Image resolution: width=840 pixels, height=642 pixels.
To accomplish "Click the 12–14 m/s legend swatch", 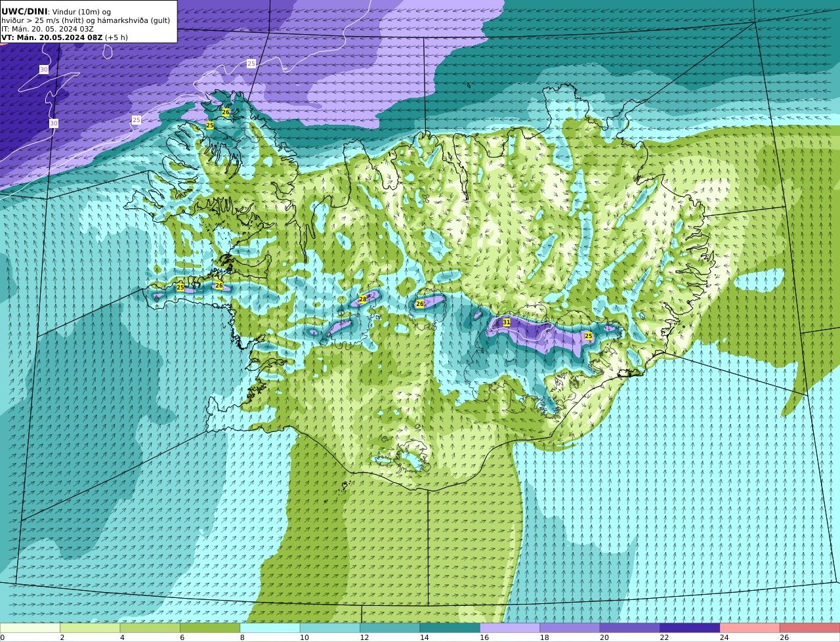I will (390, 628).
